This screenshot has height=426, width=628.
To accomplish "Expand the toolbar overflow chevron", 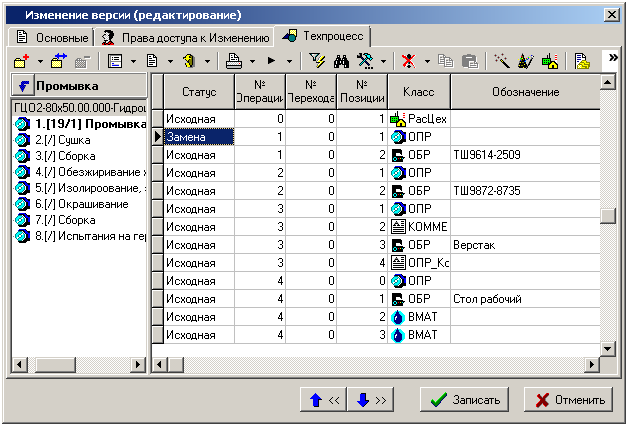I will tap(610, 61).
